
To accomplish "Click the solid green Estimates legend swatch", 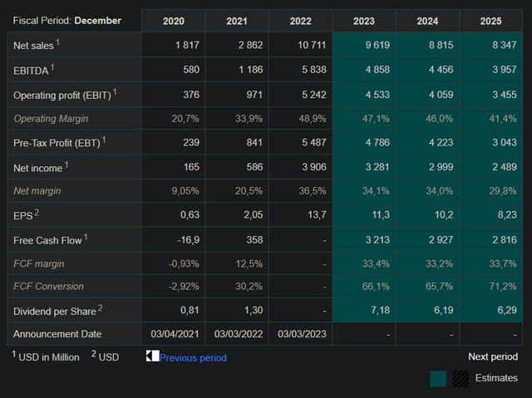I will pyautogui.click(x=438, y=379).
